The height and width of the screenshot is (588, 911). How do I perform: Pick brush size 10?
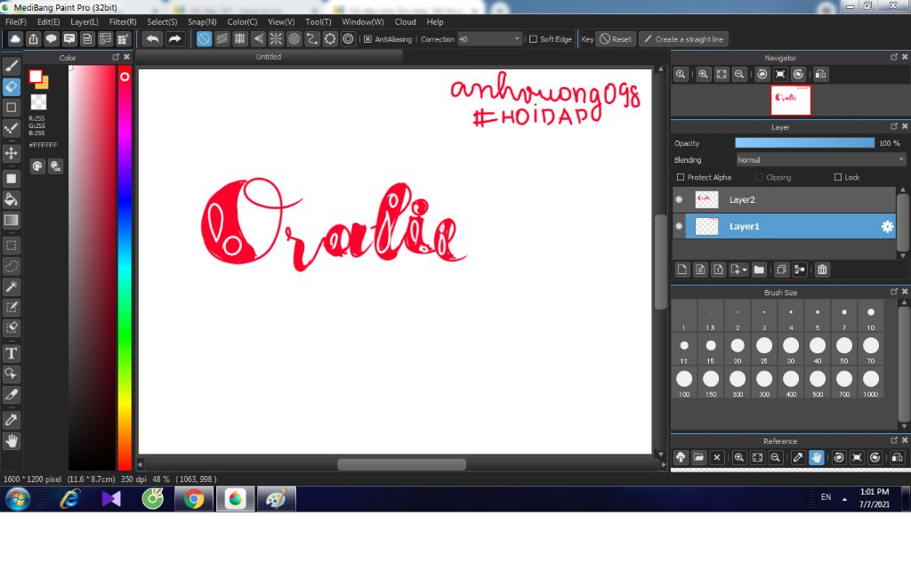[870, 317]
